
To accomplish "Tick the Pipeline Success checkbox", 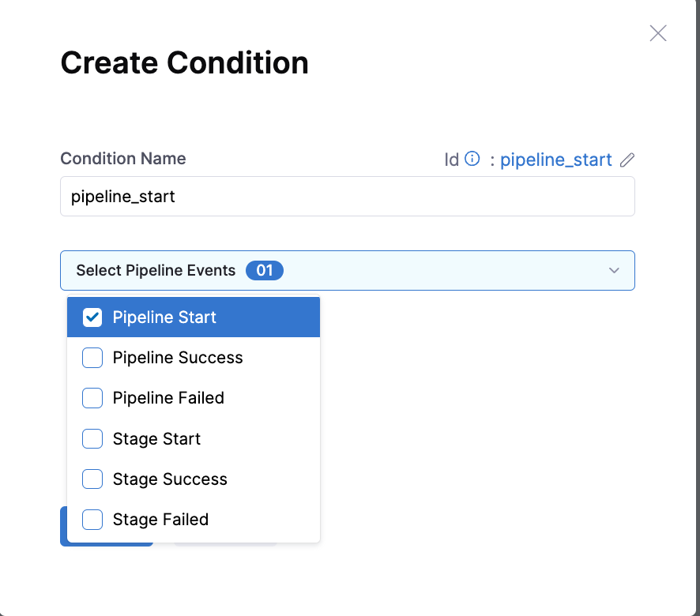I will coord(92,358).
